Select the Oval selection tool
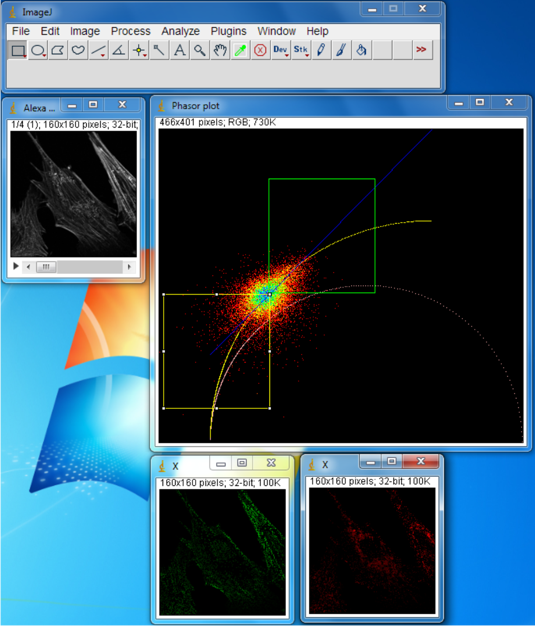The image size is (535, 626). 38,50
